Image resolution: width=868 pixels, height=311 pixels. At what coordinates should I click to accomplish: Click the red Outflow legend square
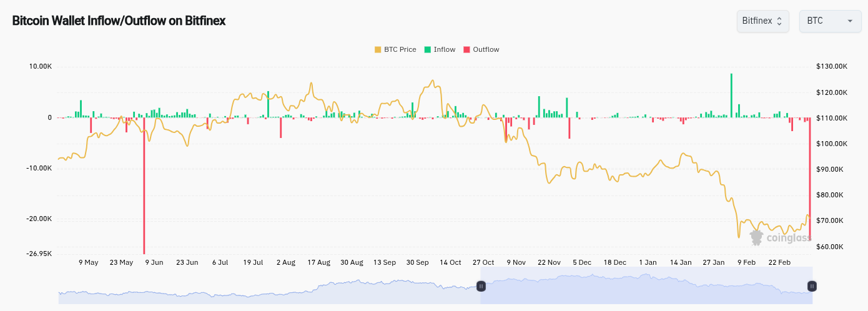click(466, 49)
